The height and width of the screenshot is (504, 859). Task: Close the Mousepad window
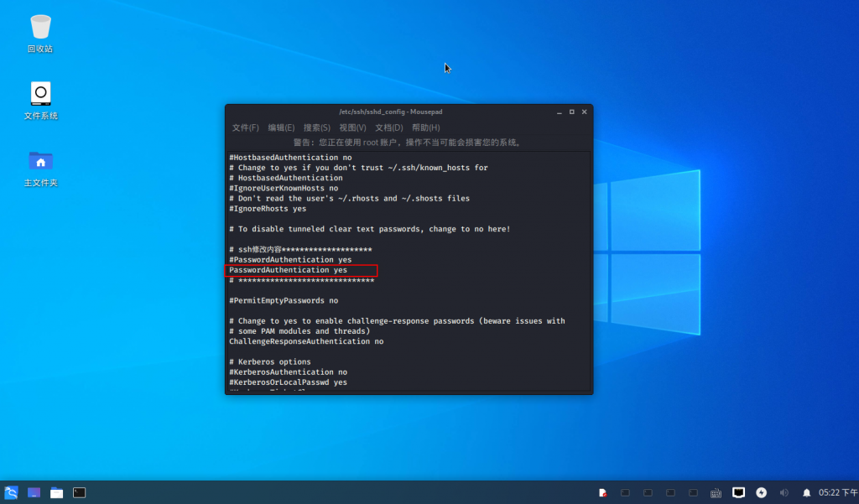pyautogui.click(x=585, y=112)
